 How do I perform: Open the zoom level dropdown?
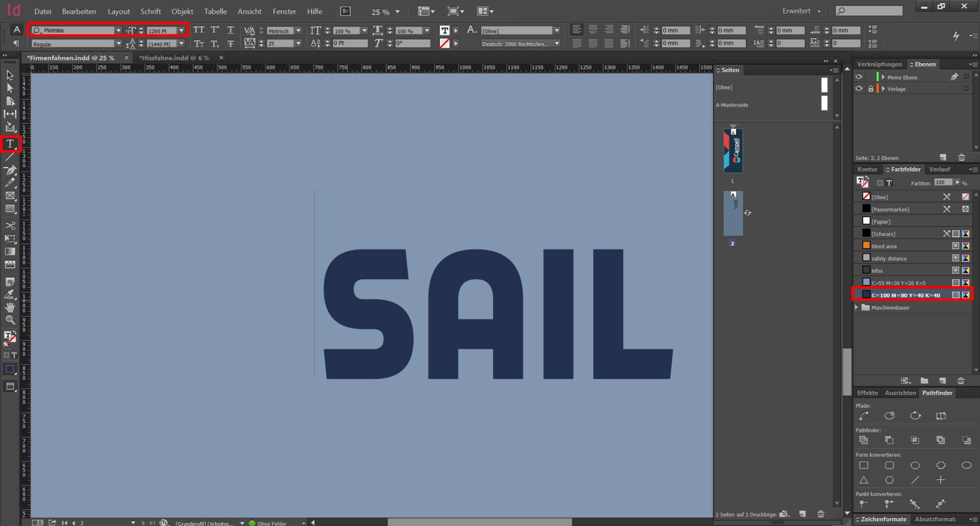(x=398, y=12)
